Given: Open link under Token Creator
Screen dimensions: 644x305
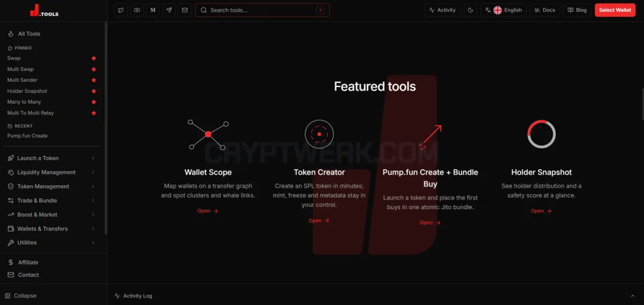Looking at the screenshot, I should click(319, 221).
